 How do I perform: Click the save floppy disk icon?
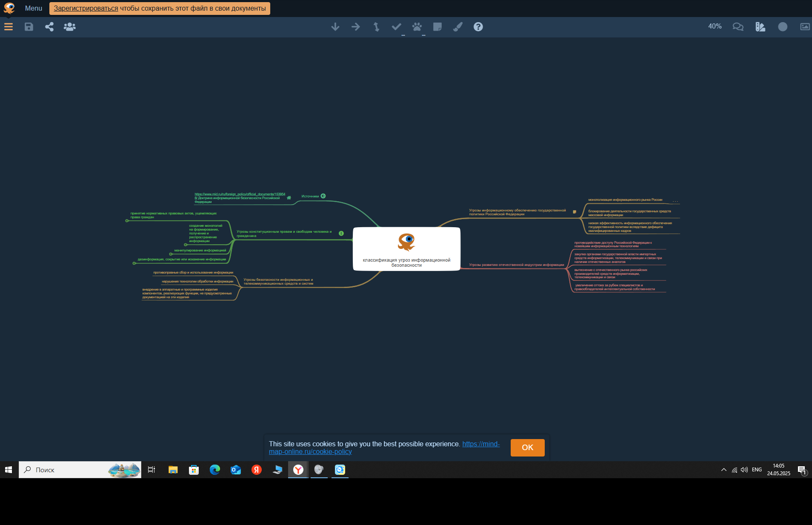click(x=29, y=27)
